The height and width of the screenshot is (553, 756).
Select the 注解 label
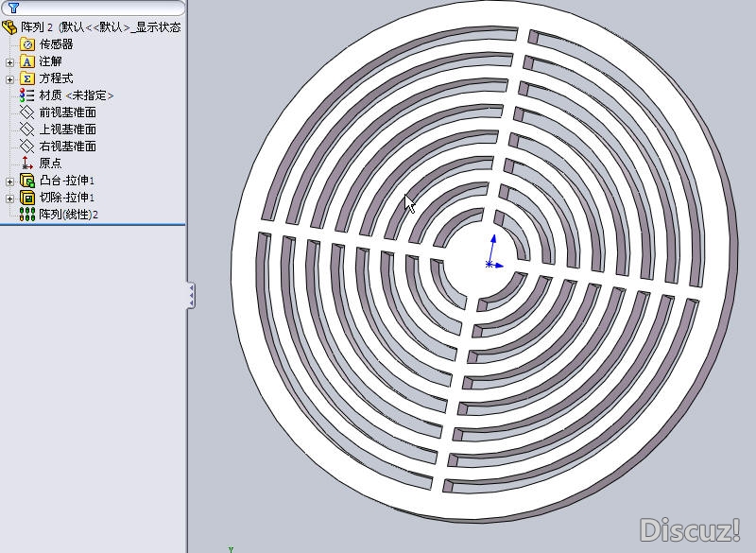point(50,61)
